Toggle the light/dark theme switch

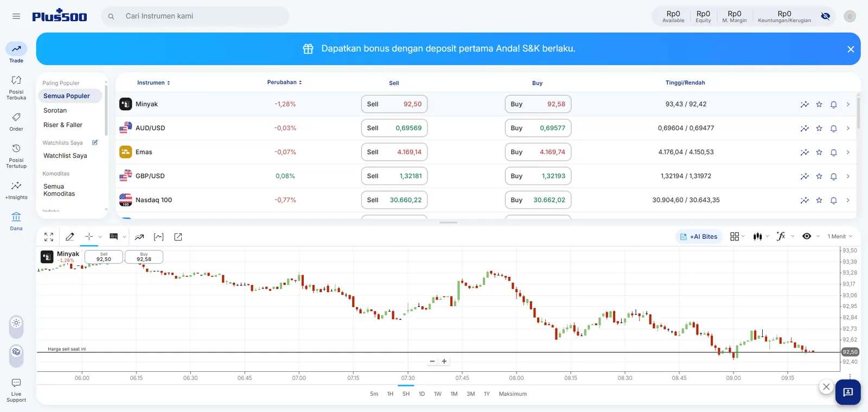pos(16,327)
